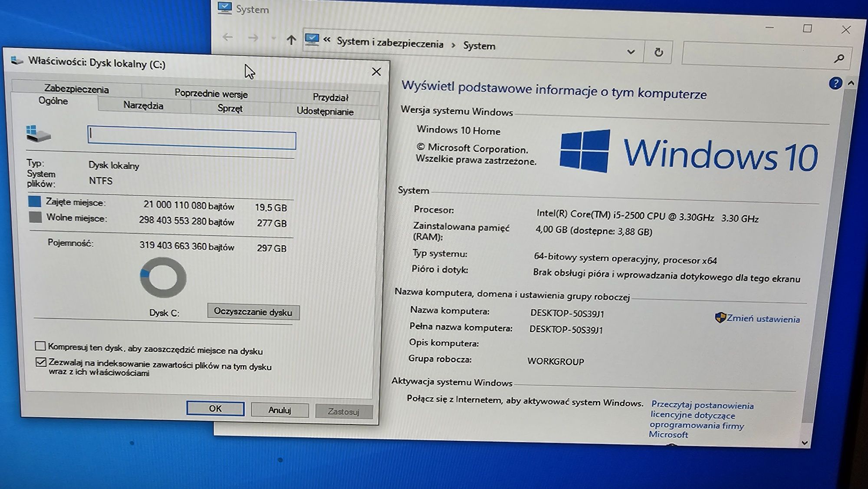Image resolution: width=868 pixels, height=489 pixels.
Task: Click computer icon in address bar
Action: pyautogui.click(x=312, y=40)
